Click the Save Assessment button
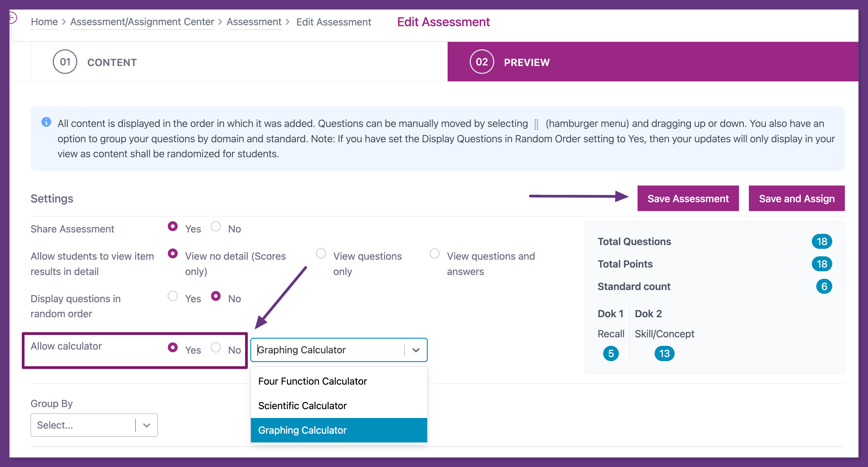The image size is (868, 467). [688, 199]
